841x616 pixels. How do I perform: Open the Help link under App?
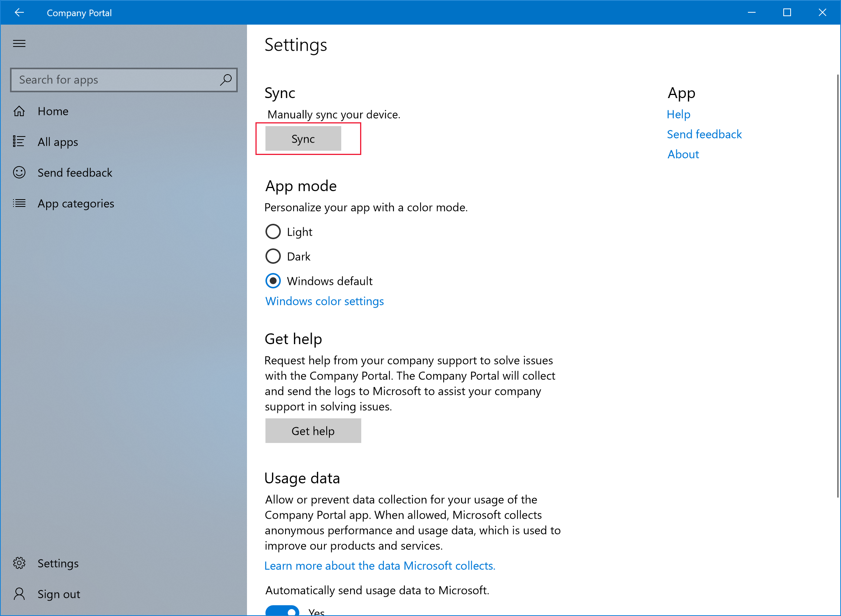pyautogui.click(x=679, y=114)
